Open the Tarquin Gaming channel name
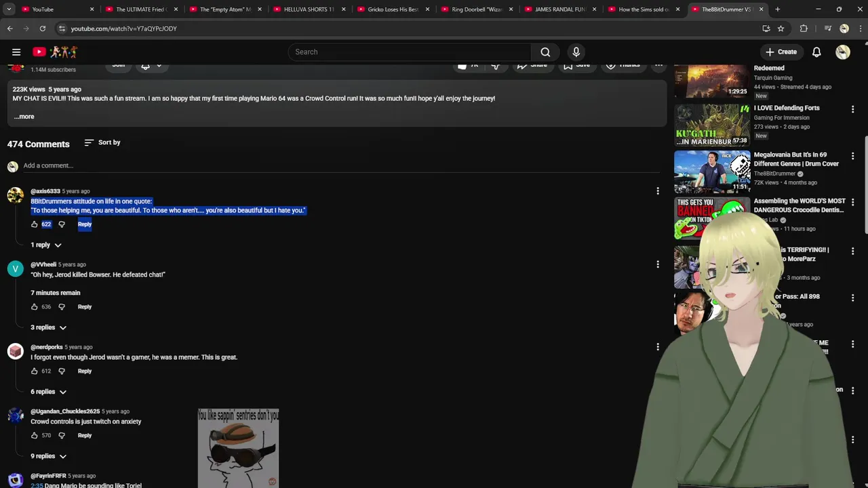This screenshot has width=868, height=488. click(773, 78)
